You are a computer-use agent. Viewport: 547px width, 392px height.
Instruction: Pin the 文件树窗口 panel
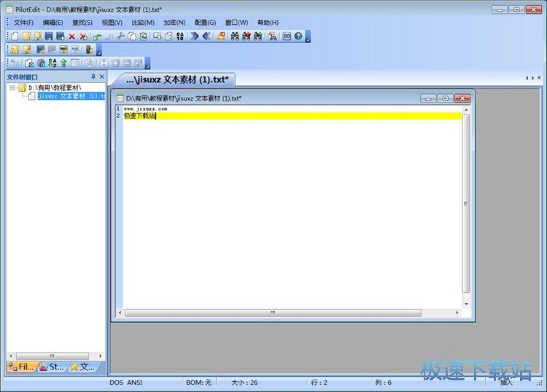(93, 77)
